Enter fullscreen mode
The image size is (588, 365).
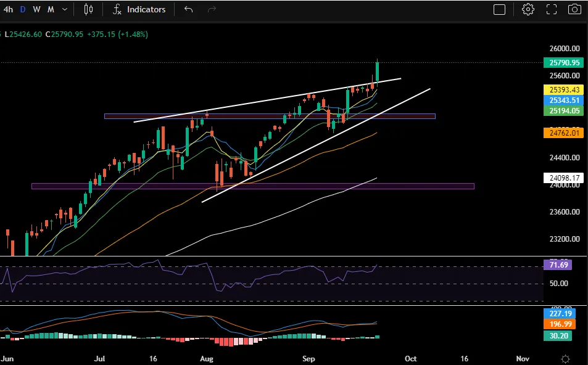[552, 9]
